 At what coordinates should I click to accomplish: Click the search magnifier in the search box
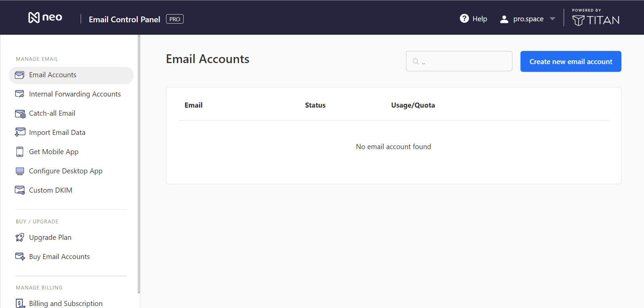point(415,61)
